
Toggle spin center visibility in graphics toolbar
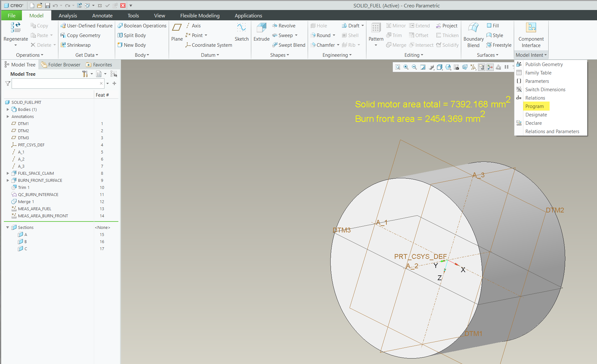490,67
